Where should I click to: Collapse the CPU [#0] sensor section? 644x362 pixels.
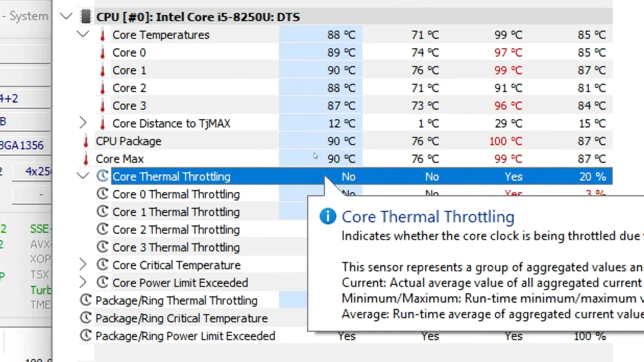pos(66,17)
